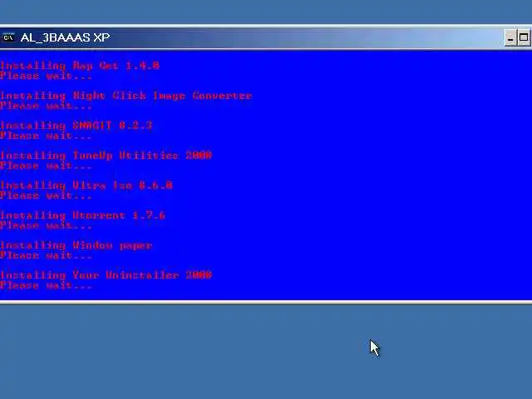Minimize the AL_3BAAAS XP console window
Viewport: 532px width, 399px height.
[x=510, y=37]
